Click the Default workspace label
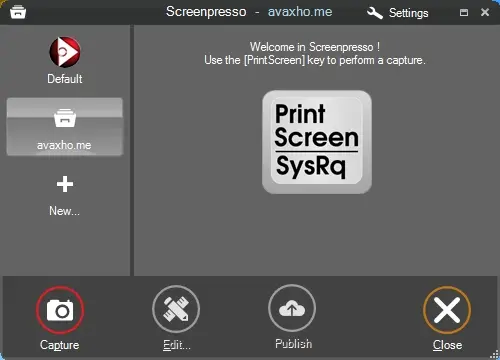Viewport: 500px width, 360px height. click(x=65, y=79)
